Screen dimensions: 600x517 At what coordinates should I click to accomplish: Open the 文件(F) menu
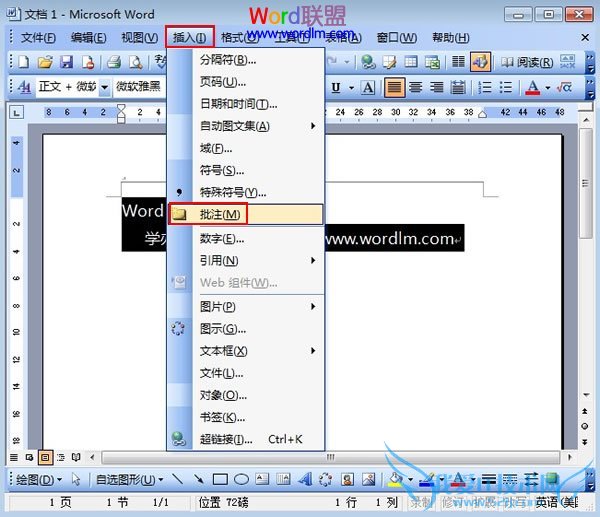point(38,38)
